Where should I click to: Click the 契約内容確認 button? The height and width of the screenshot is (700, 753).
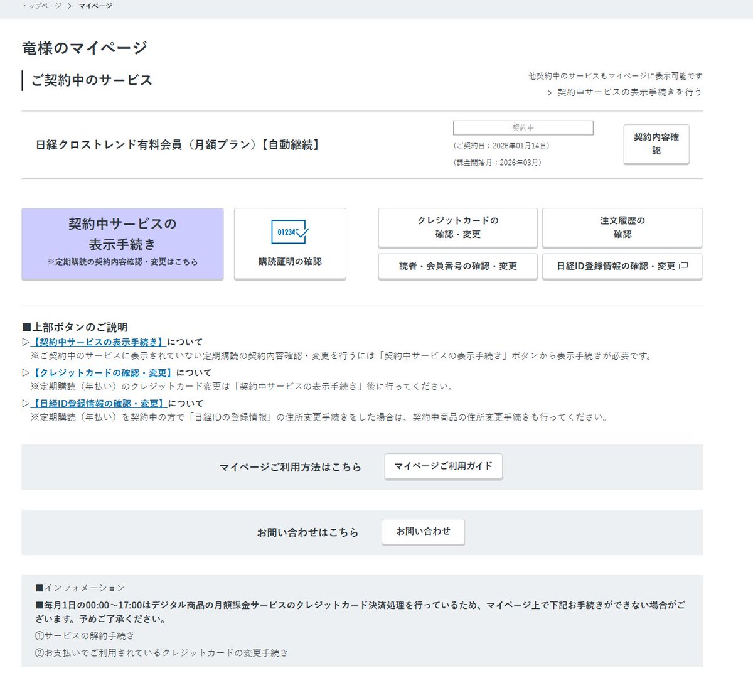click(656, 144)
